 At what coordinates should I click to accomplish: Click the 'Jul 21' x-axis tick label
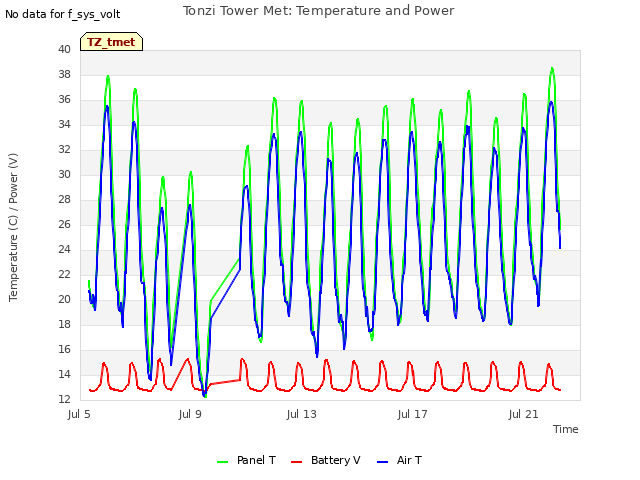523,414
